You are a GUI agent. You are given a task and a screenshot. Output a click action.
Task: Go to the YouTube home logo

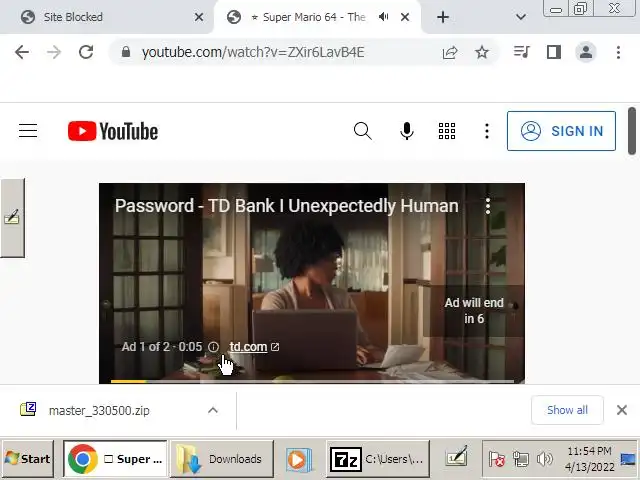pos(113,131)
